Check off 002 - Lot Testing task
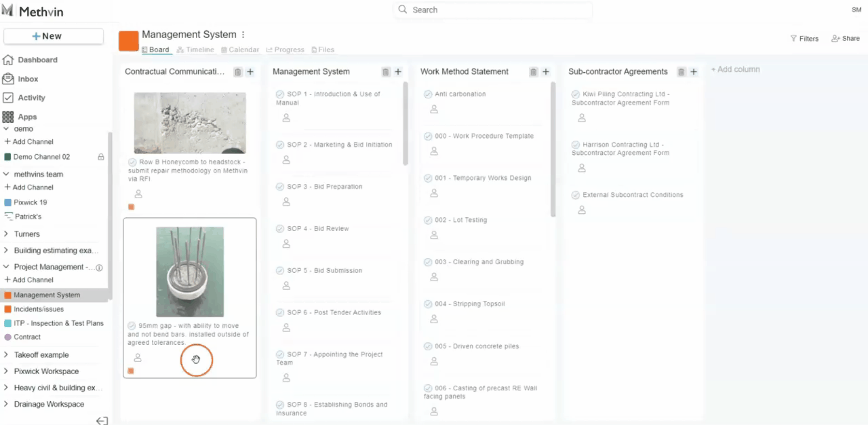The height and width of the screenshot is (425, 868). pyautogui.click(x=428, y=220)
